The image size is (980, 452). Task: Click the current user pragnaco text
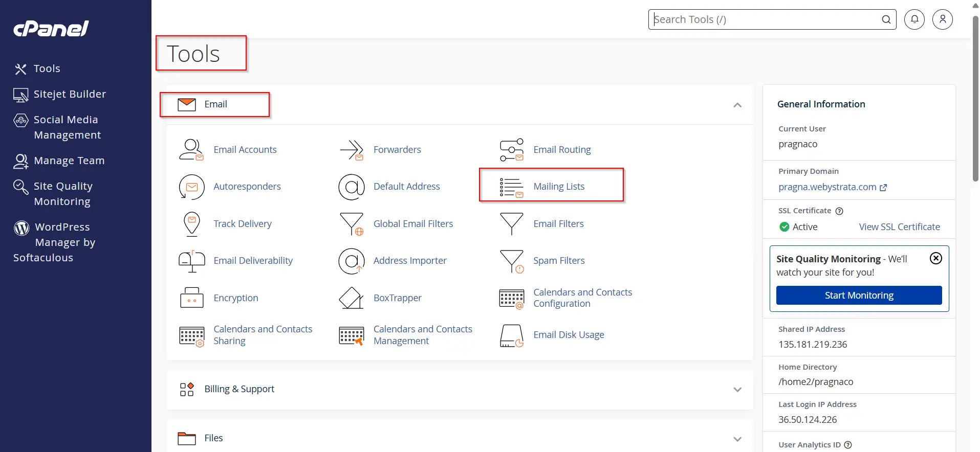click(798, 144)
